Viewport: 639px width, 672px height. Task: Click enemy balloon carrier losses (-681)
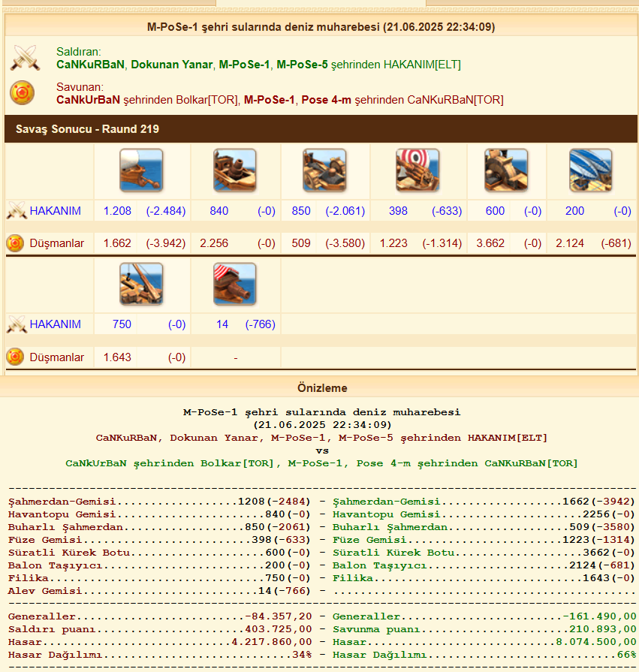[616, 243]
